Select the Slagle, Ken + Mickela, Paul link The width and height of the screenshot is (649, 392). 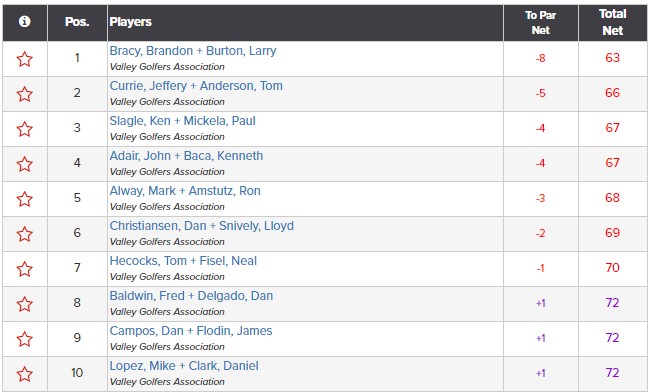click(x=183, y=121)
